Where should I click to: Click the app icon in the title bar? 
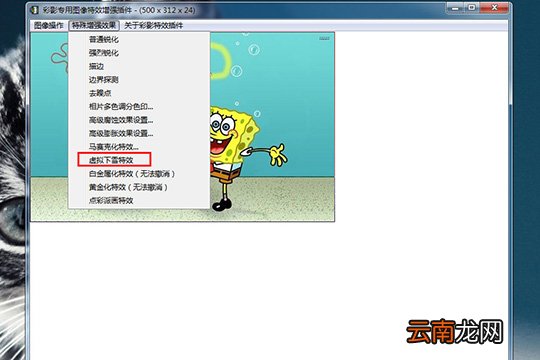pos(34,10)
